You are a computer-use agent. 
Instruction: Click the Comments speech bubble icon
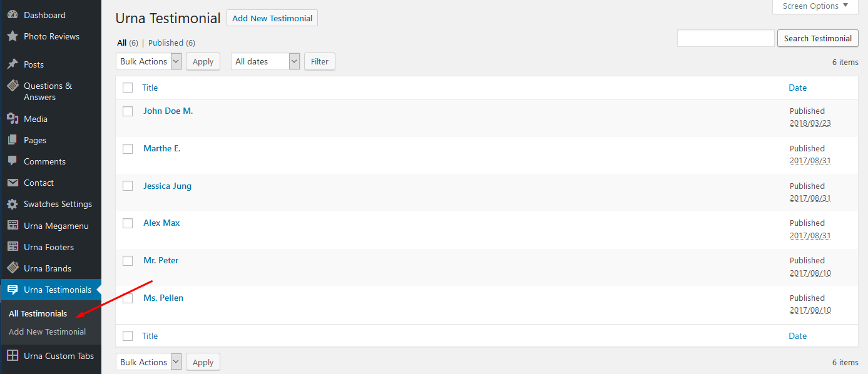(13, 161)
